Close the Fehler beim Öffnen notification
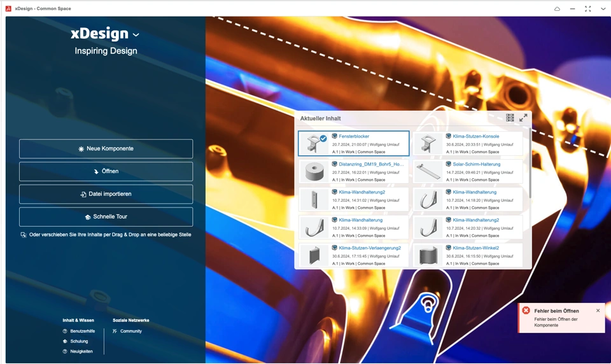 click(x=598, y=311)
